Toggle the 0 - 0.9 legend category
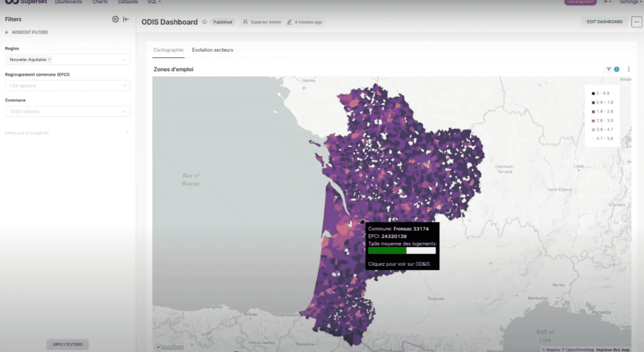The image size is (644, 352). tap(602, 93)
